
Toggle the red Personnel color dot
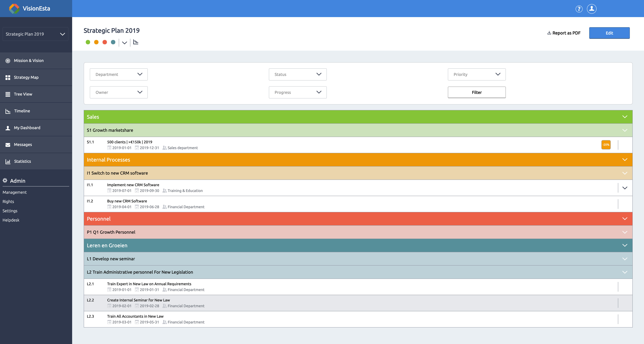105,42
